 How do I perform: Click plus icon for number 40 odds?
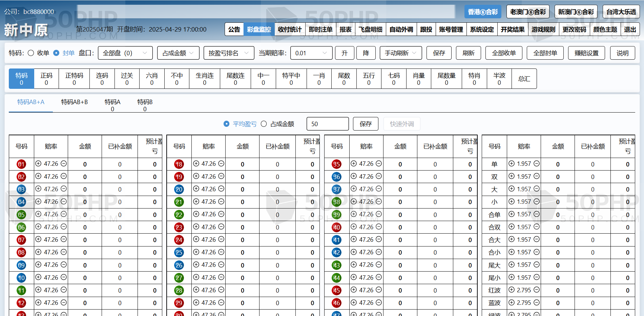354,227
